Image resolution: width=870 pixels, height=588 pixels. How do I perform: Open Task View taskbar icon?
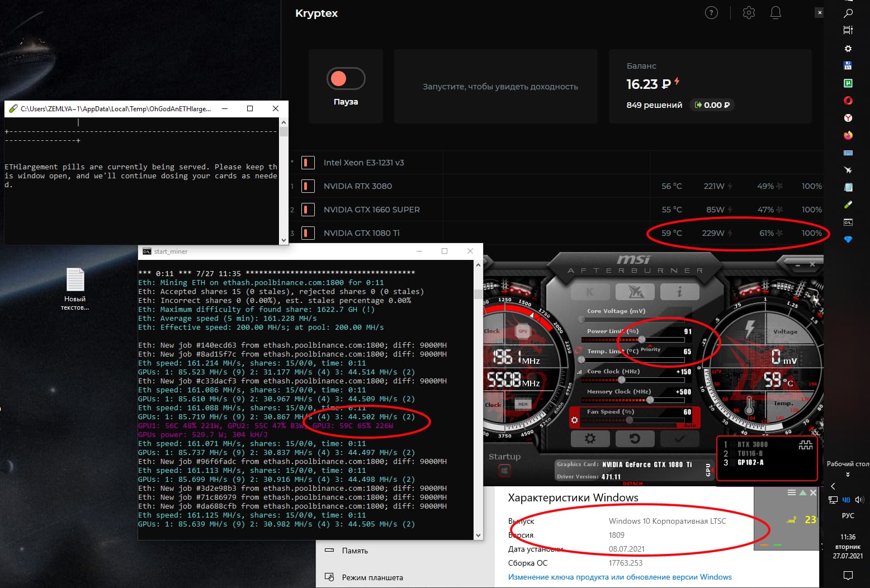pyautogui.click(x=848, y=30)
